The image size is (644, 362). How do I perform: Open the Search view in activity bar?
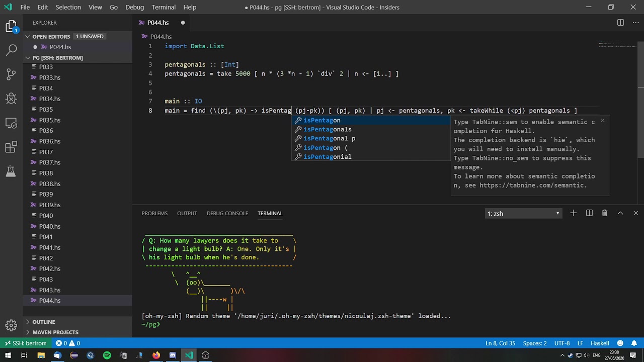tap(11, 50)
